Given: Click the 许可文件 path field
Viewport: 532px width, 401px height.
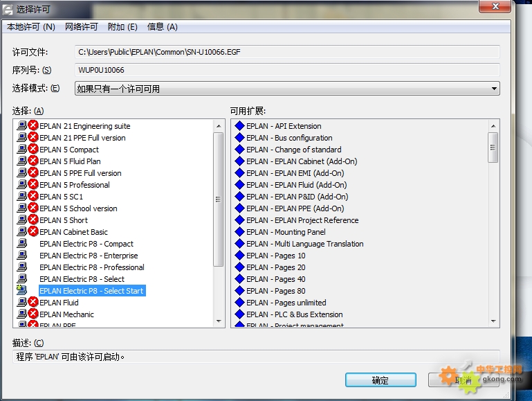Looking at the screenshot, I should pos(287,52).
